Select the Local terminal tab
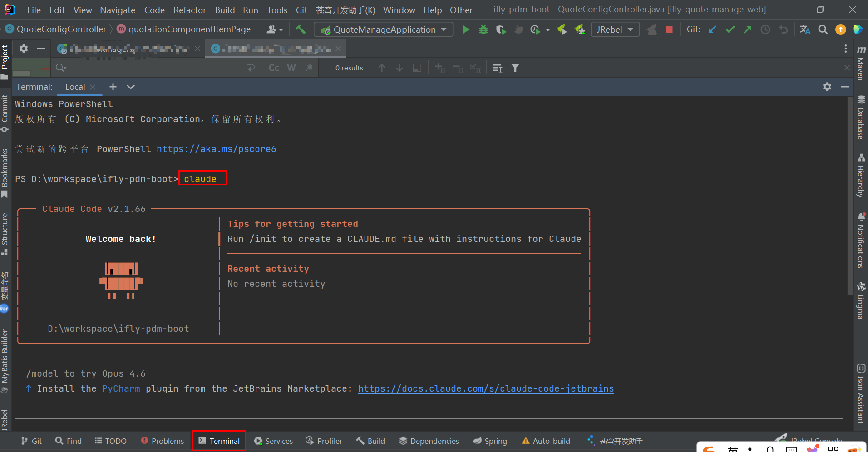The width and height of the screenshot is (868, 452). click(75, 87)
